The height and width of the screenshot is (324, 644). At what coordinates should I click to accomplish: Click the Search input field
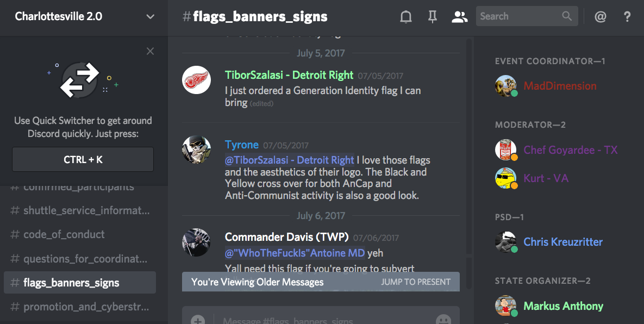click(527, 16)
